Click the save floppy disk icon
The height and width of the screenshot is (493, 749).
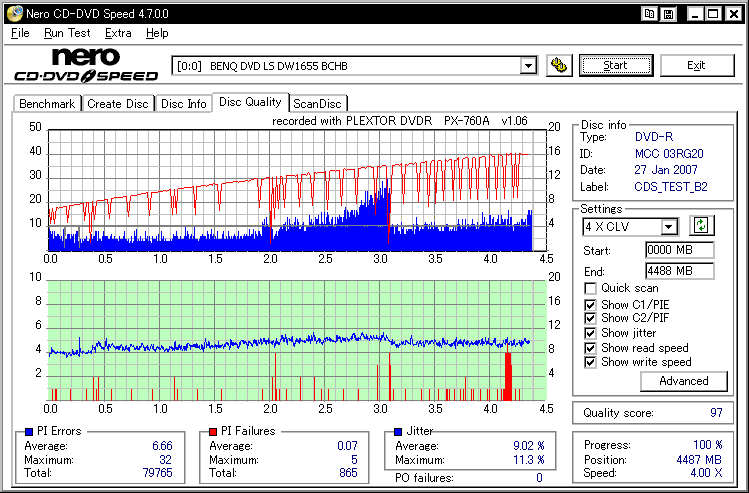tap(667, 13)
